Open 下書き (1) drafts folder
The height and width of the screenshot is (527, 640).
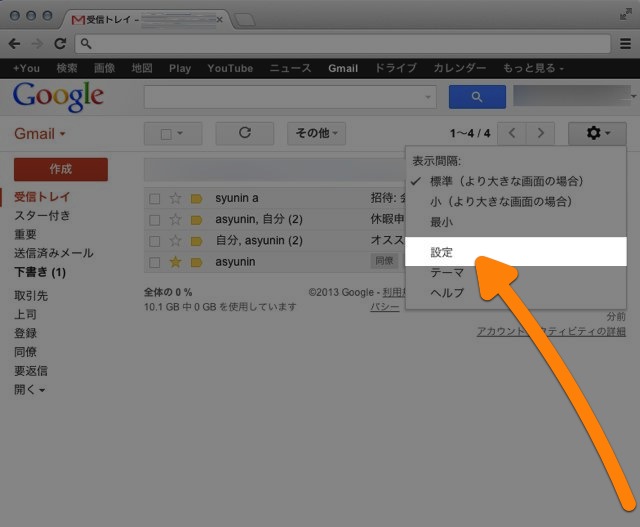(40, 272)
